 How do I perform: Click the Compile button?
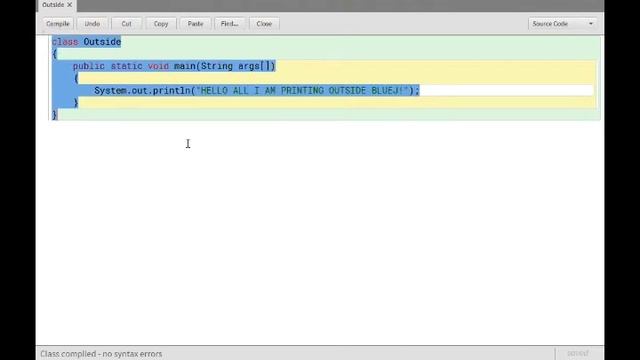pyautogui.click(x=58, y=24)
